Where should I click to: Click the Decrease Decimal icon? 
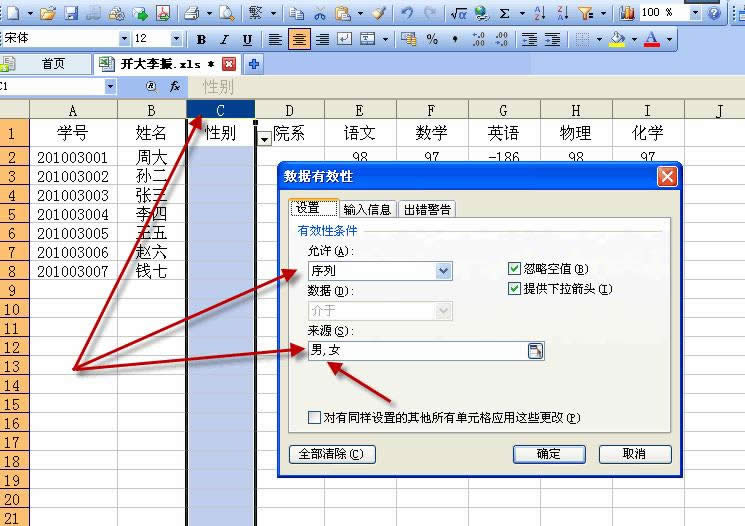coord(501,39)
